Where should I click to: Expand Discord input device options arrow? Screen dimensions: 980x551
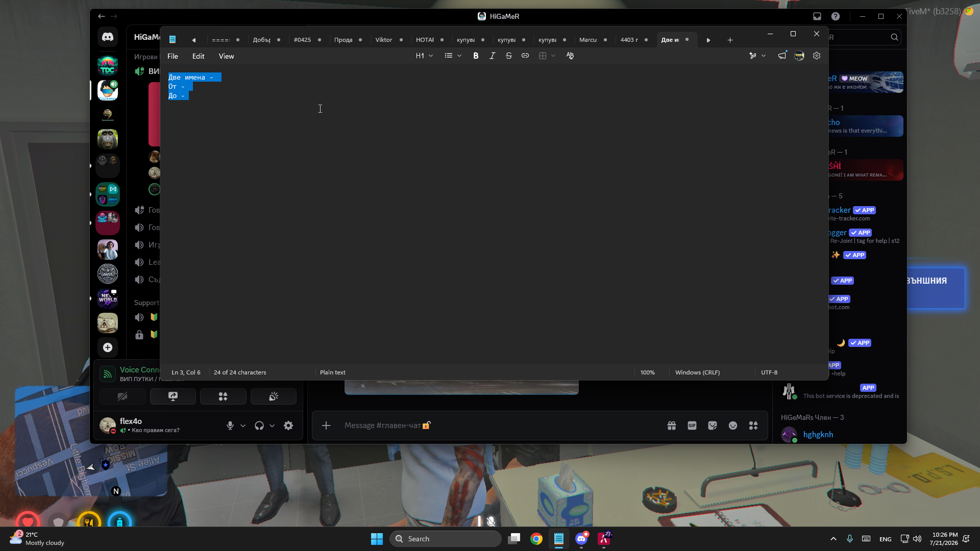243,425
